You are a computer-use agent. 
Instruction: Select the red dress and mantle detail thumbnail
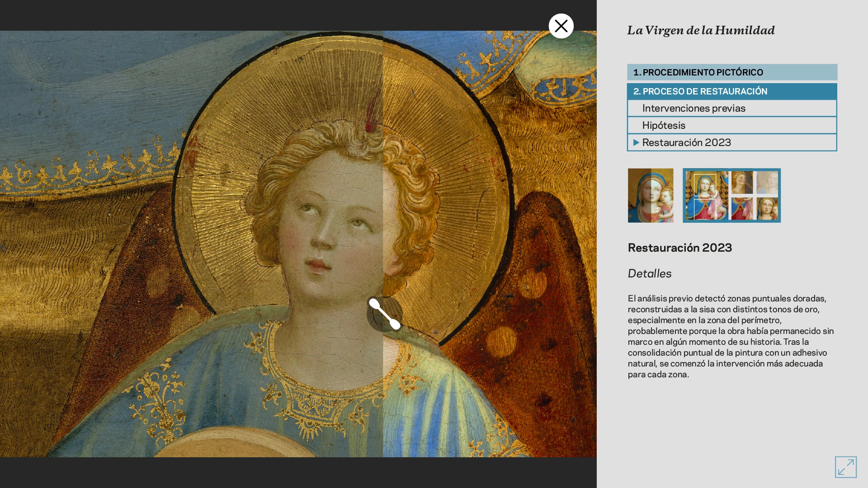pos(742,209)
